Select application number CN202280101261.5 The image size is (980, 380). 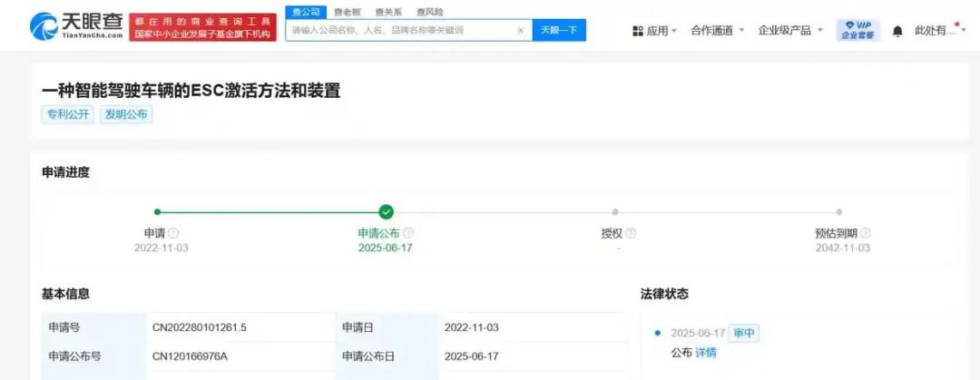[x=200, y=327]
